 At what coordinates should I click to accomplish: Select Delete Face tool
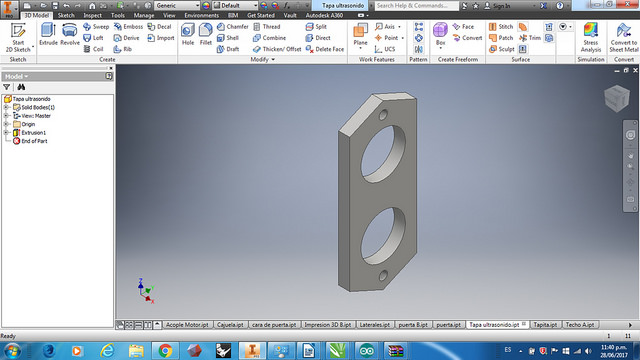(325, 49)
